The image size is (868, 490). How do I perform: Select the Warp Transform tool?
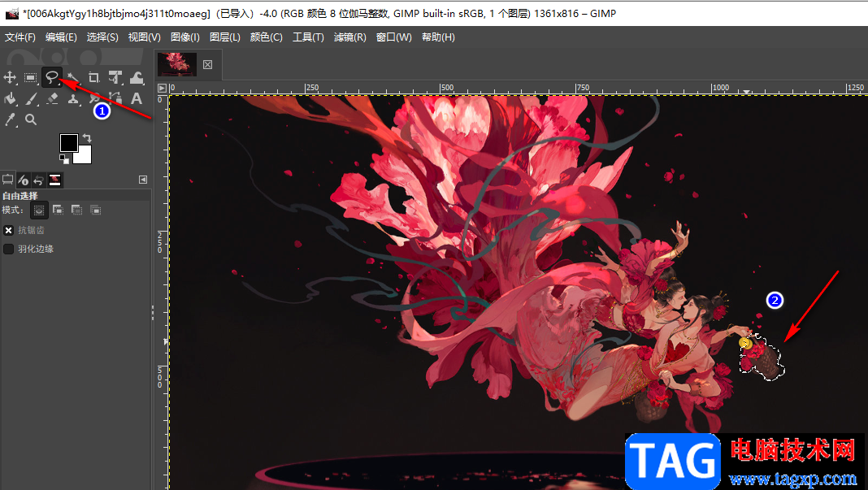[137, 77]
